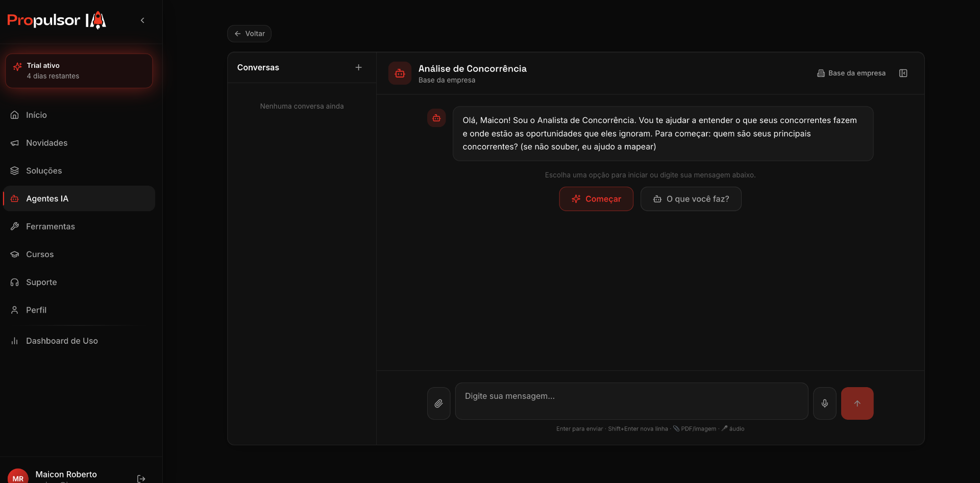Collapse the sidebar with the chevron arrow

142,20
